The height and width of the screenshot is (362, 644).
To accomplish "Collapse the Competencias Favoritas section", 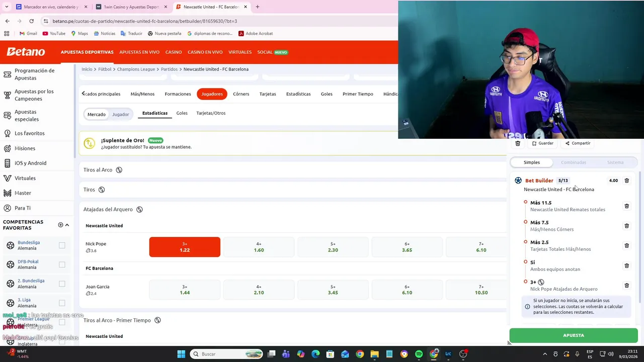I will 67,225.
